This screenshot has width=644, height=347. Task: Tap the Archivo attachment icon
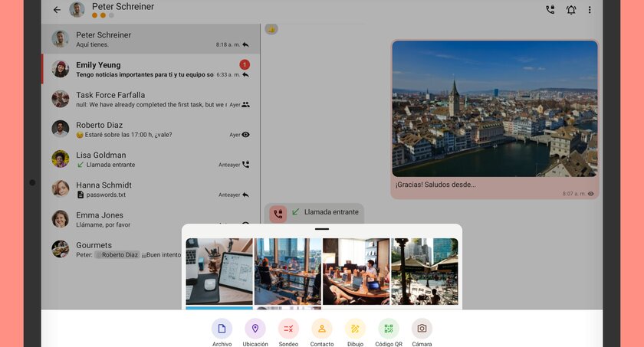(x=222, y=329)
